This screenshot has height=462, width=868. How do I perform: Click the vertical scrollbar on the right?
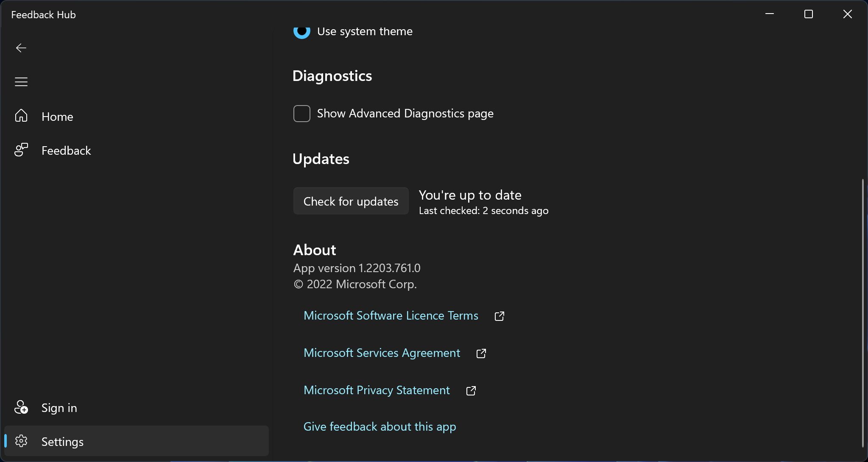pos(863,313)
